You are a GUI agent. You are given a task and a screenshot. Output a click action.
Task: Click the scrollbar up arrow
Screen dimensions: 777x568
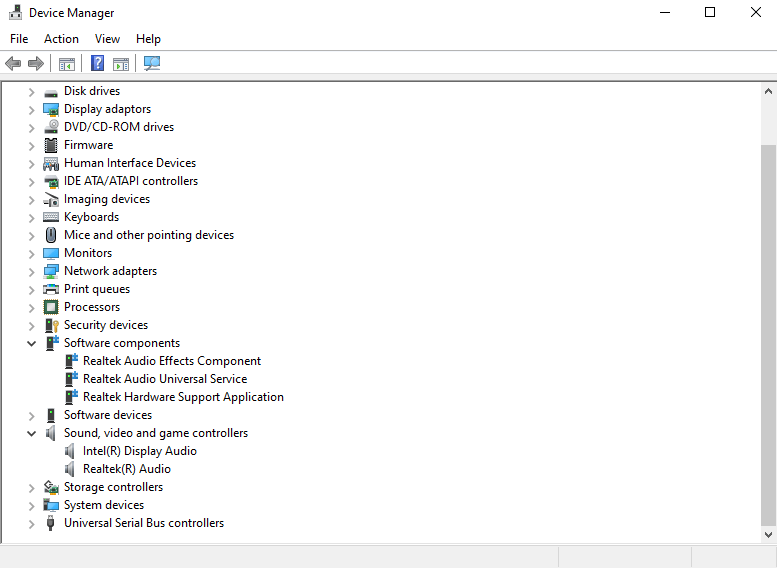pos(768,91)
